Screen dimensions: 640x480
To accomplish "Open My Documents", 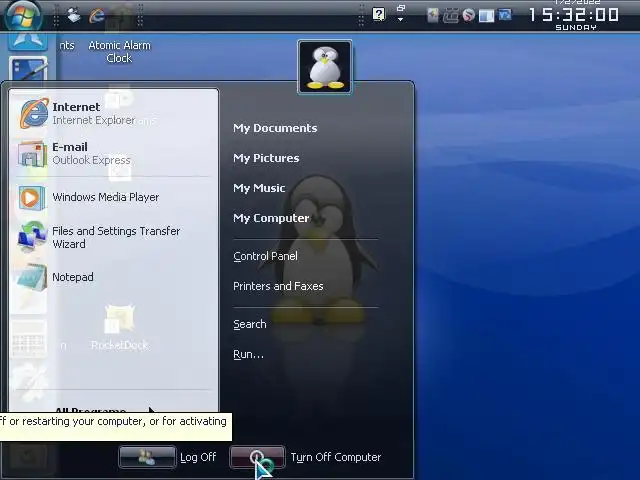I will (x=275, y=128).
